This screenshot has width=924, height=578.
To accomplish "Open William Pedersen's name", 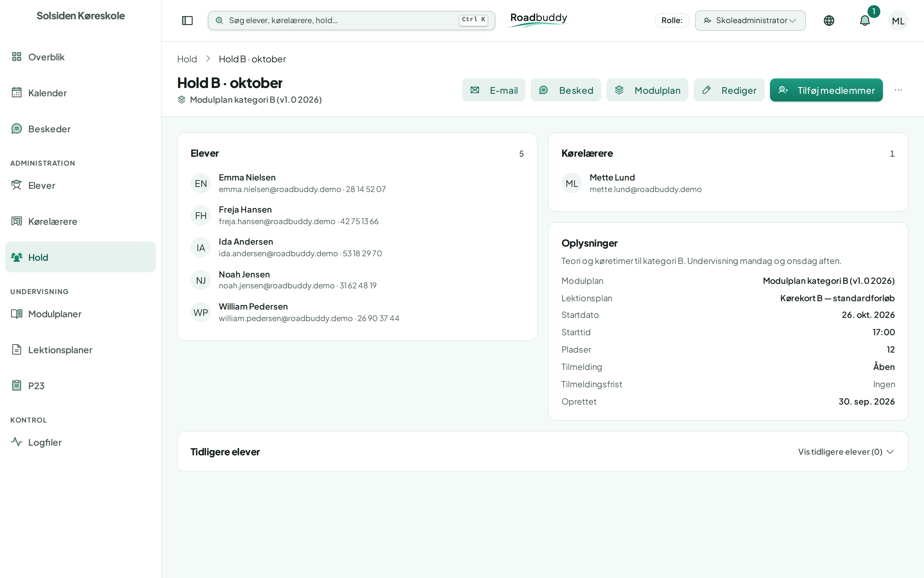I will click(x=253, y=307).
